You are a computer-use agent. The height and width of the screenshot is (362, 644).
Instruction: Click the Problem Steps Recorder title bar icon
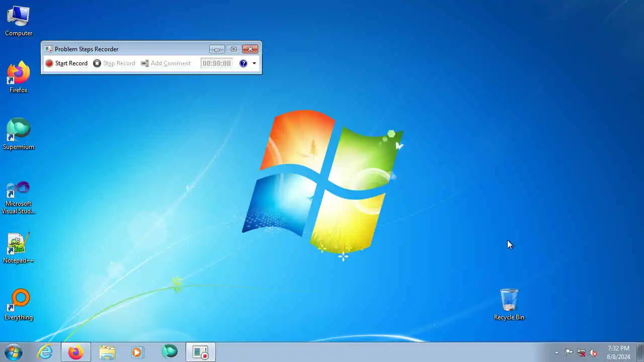click(48, 49)
